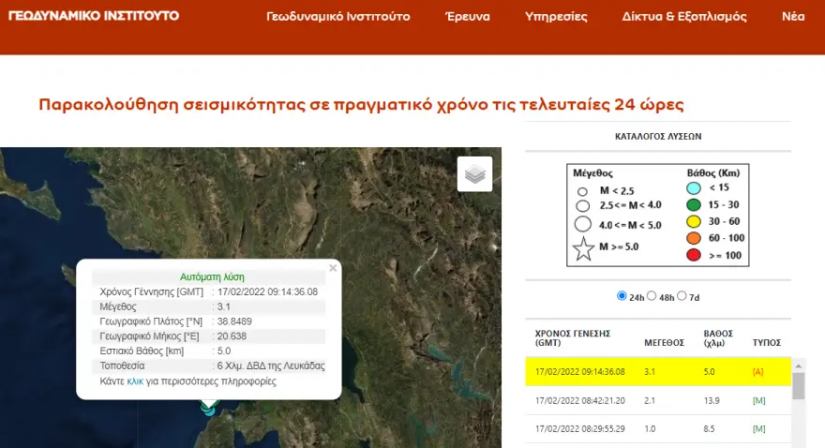The image size is (825, 448).
Task: Click the cyan depth < 15 legend circle
Action: point(694,188)
